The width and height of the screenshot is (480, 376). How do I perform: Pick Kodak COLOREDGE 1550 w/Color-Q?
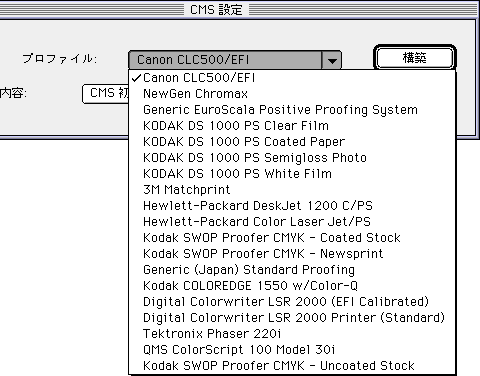[292, 286]
